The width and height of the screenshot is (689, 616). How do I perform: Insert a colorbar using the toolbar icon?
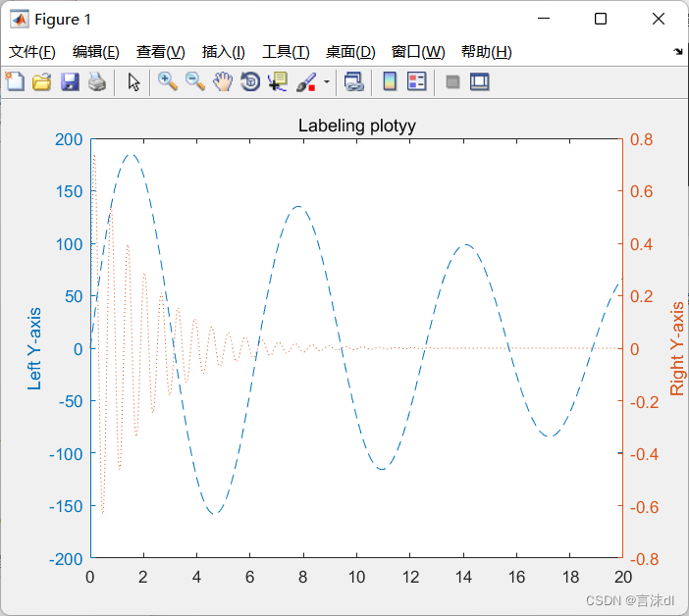(x=390, y=82)
